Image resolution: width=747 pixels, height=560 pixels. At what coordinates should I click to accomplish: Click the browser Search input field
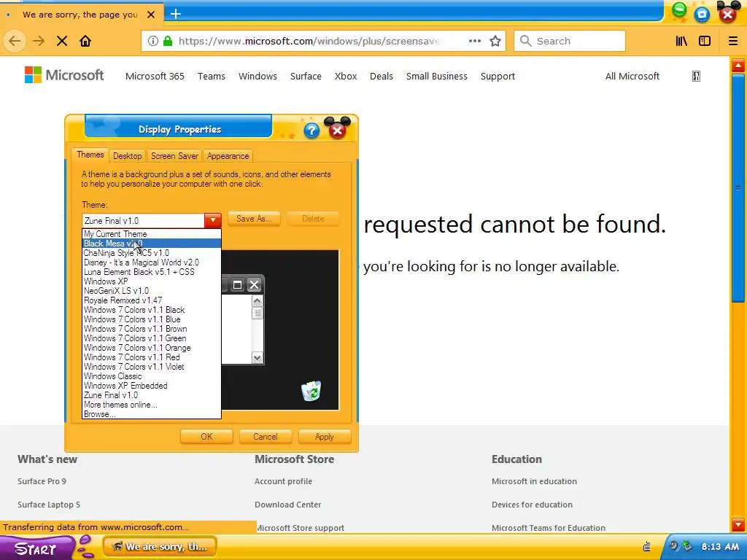[x=570, y=41]
